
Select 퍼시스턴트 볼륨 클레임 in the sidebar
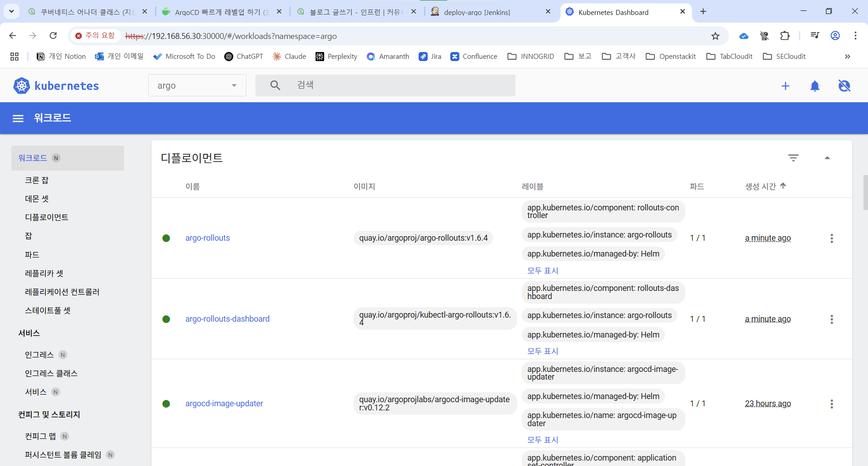63,455
